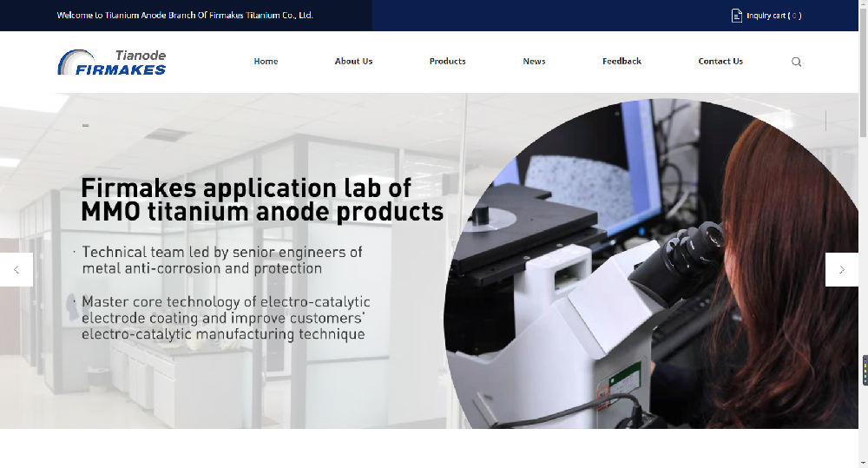The image size is (868, 468).
Task: Click 'Master core technology of electro-catalytic' text
Action: click(226, 317)
